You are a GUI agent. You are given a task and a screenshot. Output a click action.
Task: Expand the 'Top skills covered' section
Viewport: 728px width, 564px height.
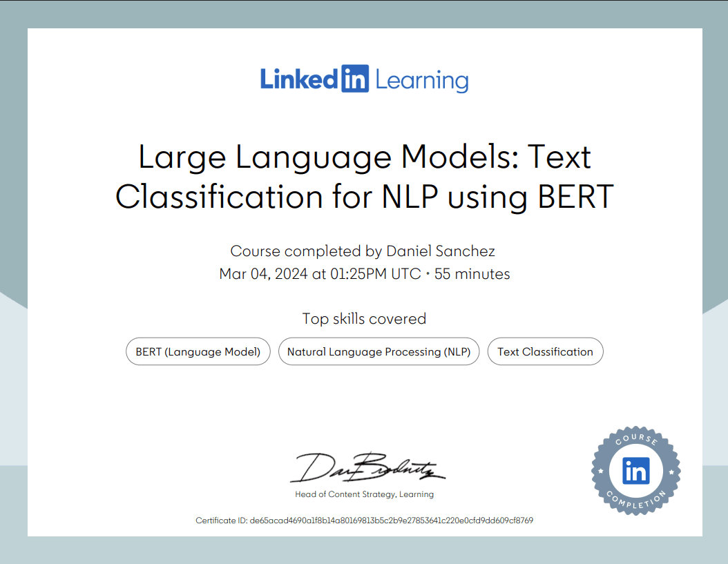(x=364, y=318)
